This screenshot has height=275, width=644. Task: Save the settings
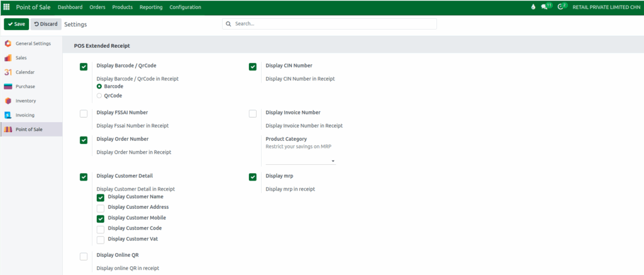[x=16, y=25]
